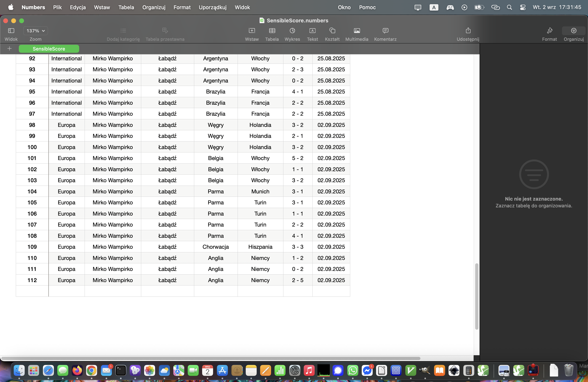Select the SensibleScore sheet tab
The width and height of the screenshot is (588, 382).
tap(49, 49)
